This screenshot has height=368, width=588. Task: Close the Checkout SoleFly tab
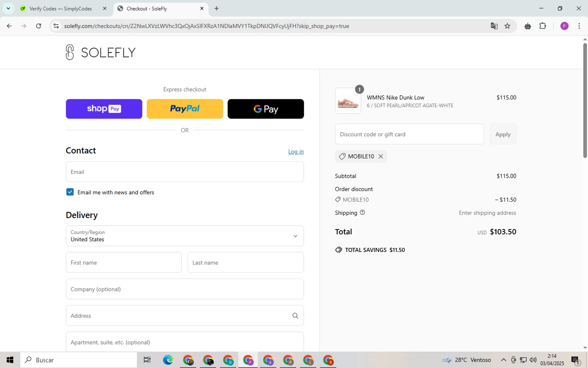202,8
